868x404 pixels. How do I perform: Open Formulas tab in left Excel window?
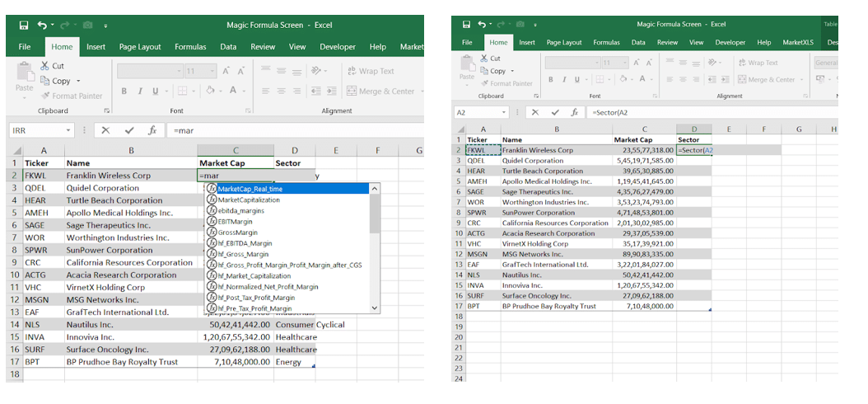190,47
